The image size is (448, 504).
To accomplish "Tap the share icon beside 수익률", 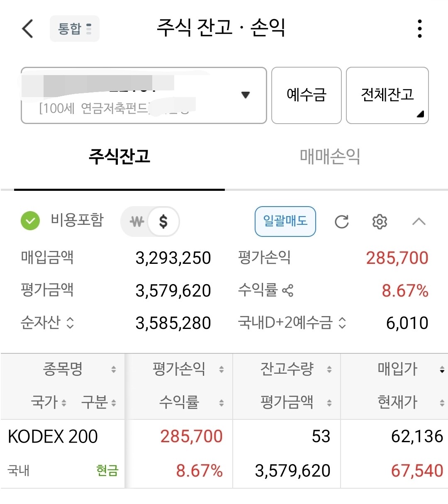I will tap(287, 290).
